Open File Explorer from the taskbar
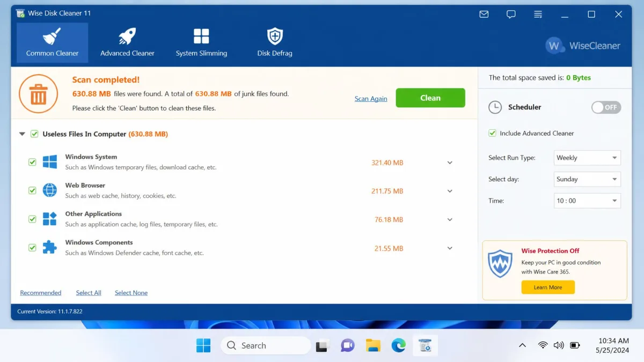Viewport: 644px width, 362px height. coord(373,346)
